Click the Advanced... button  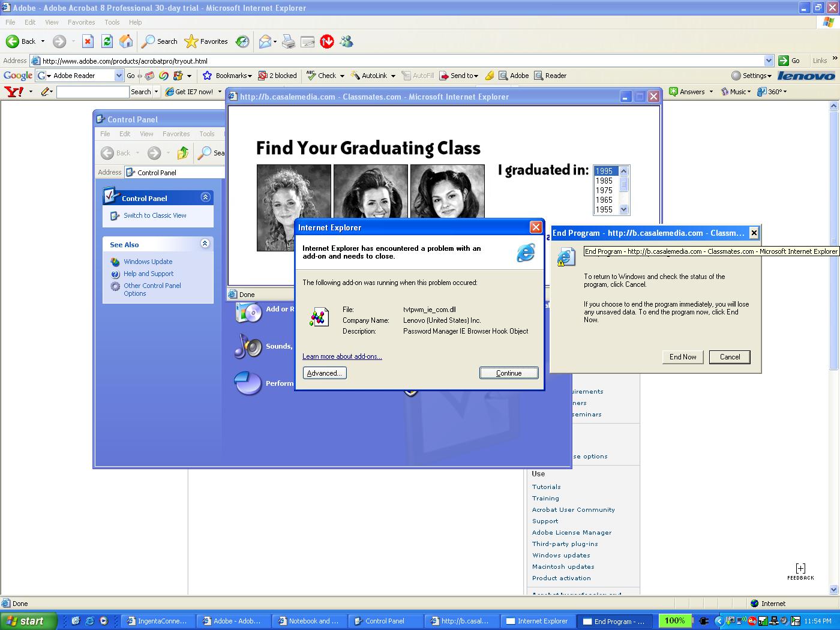[325, 373]
